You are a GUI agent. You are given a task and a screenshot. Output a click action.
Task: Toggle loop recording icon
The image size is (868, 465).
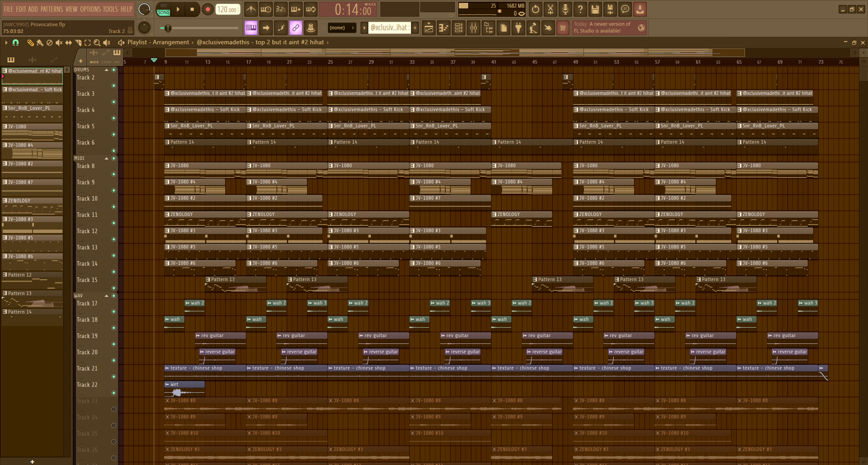(x=311, y=9)
